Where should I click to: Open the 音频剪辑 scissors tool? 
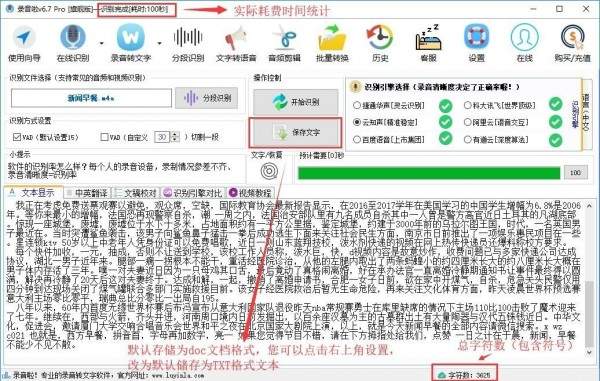point(284,43)
